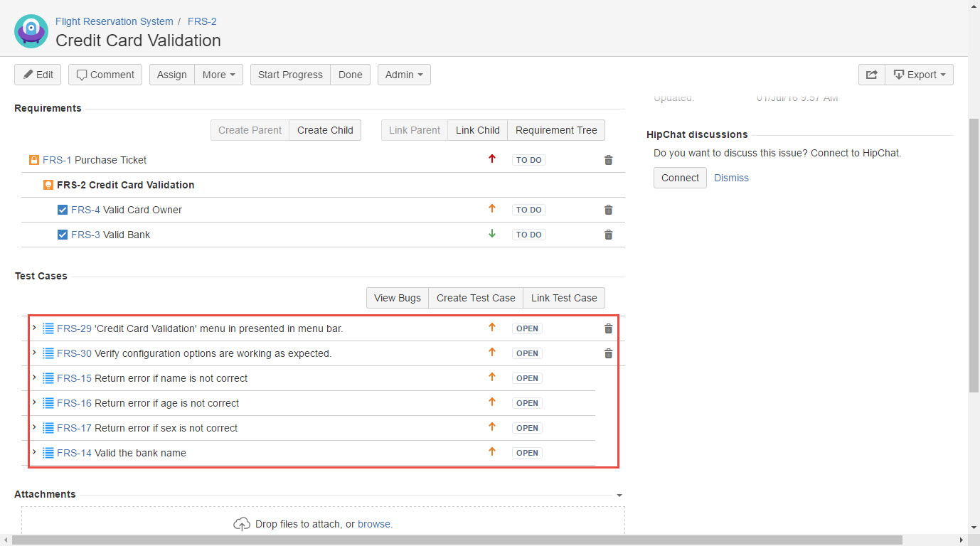The width and height of the screenshot is (980, 546).
Task: Click the Requirement Tree button
Action: point(556,130)
